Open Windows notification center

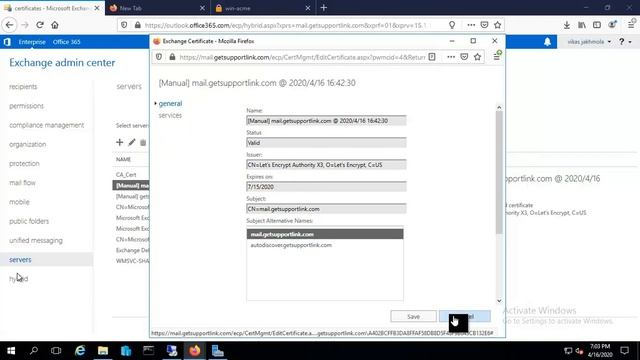(x=624, y=351)
